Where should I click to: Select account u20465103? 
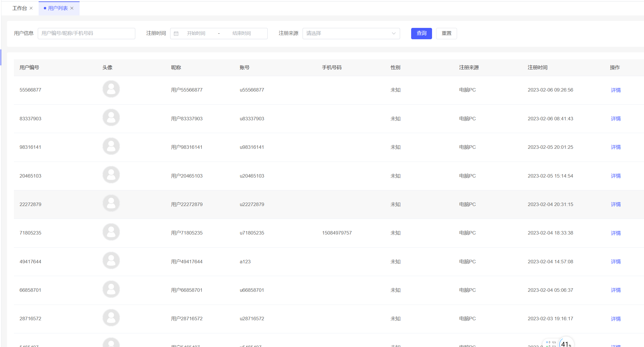click(252, 176)
